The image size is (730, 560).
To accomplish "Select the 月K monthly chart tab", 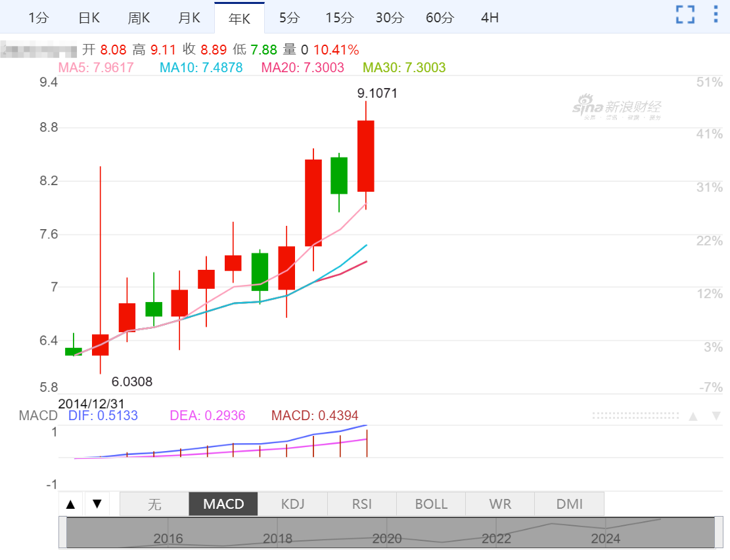I will coord(189,18).
